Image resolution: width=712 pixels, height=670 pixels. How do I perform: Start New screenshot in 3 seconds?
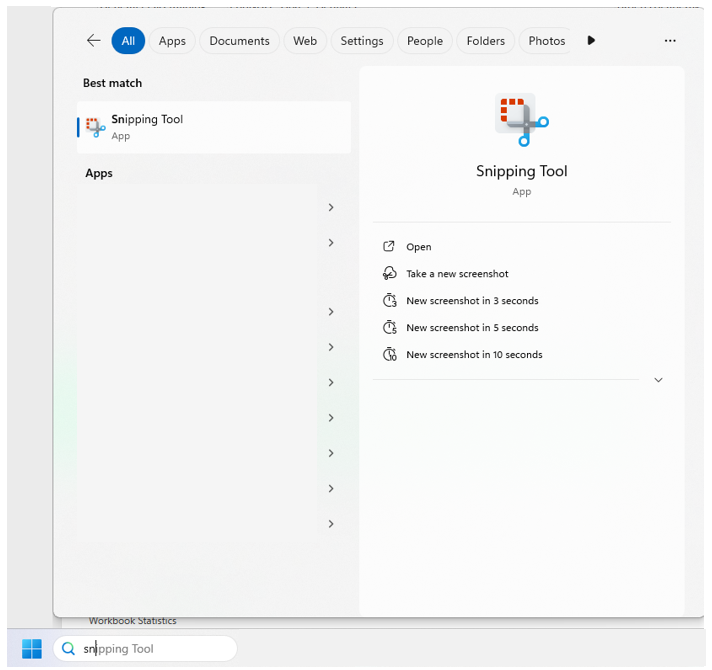(x=460, y=301)
